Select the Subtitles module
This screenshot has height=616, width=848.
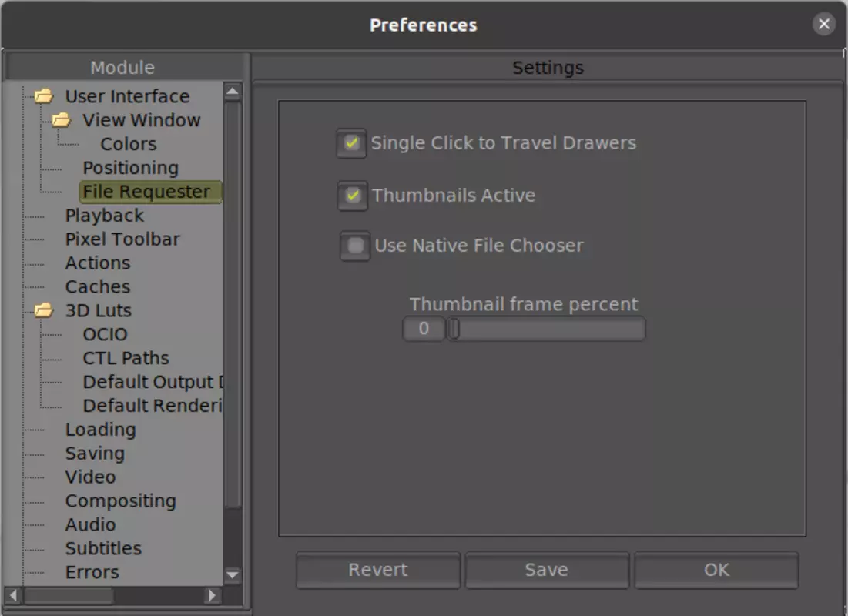103,548
